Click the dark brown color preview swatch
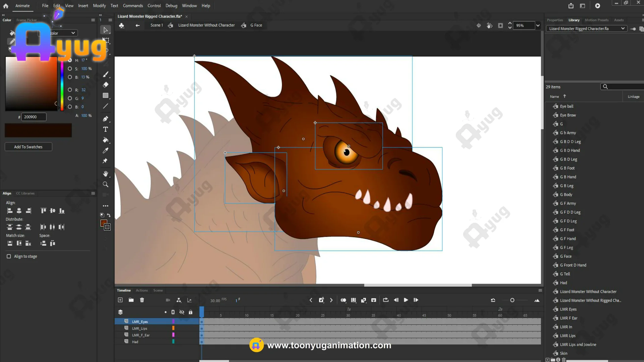Screen dimensions: 644x362 pyautogui.click(x=38, y=130)
